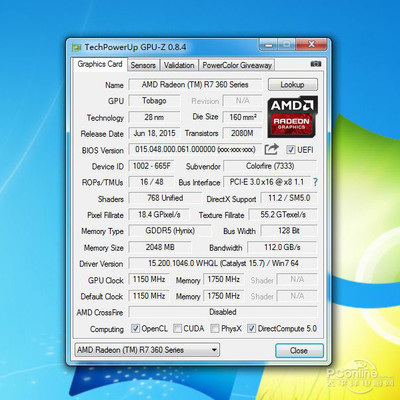
Task: Click the Bus Interface value field
Action: tap(267, 182)
